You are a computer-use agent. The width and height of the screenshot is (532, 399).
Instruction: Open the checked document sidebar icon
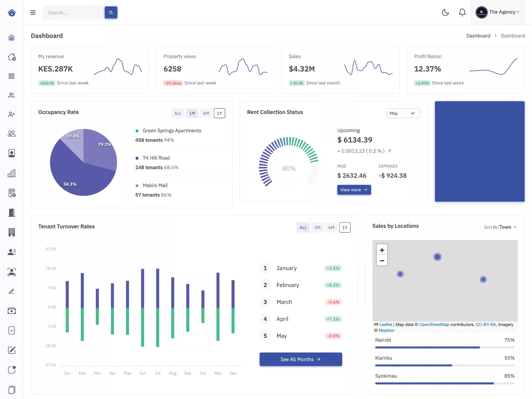12,331
